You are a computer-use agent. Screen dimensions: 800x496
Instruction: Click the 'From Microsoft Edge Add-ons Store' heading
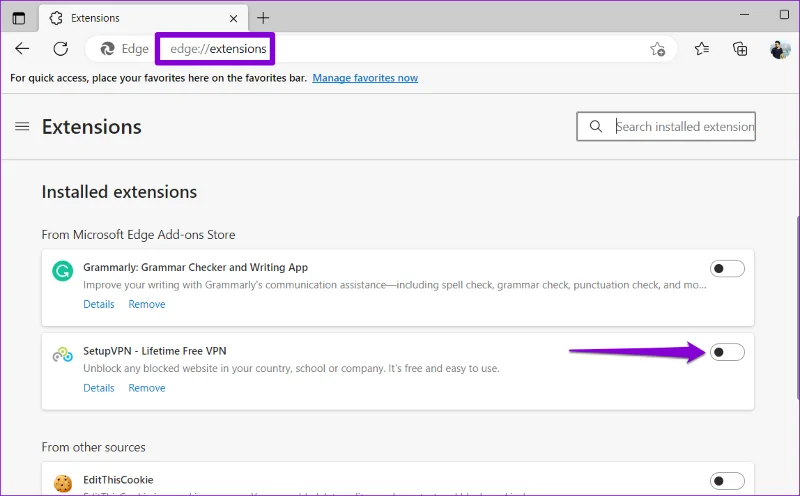138,234
